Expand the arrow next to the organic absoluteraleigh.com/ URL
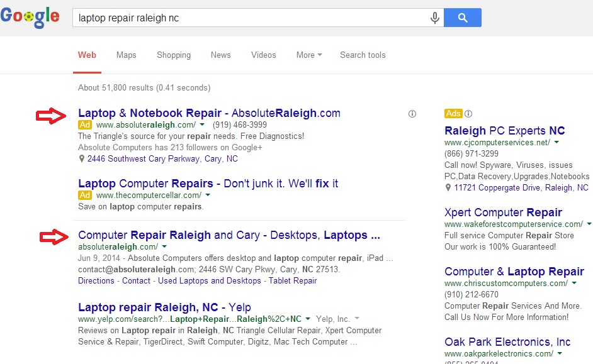The image size is (593, 364). (164, 246)
